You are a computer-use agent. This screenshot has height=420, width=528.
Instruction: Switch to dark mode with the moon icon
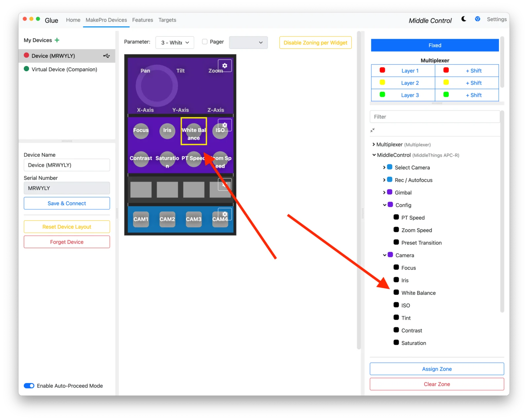coord(464,19)
